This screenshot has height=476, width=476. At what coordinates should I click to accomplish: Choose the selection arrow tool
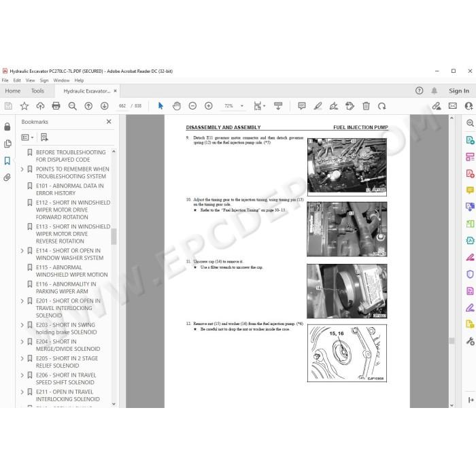point(160,106)
